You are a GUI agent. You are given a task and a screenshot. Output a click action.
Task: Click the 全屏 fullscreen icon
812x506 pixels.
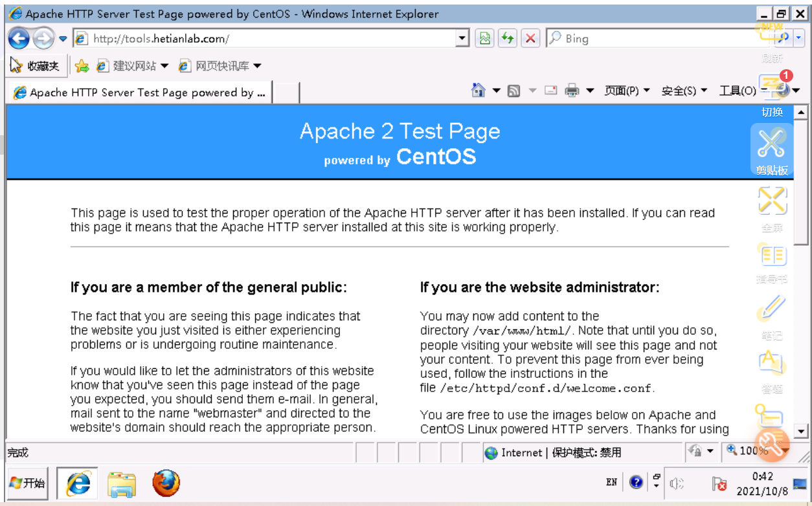772,209
